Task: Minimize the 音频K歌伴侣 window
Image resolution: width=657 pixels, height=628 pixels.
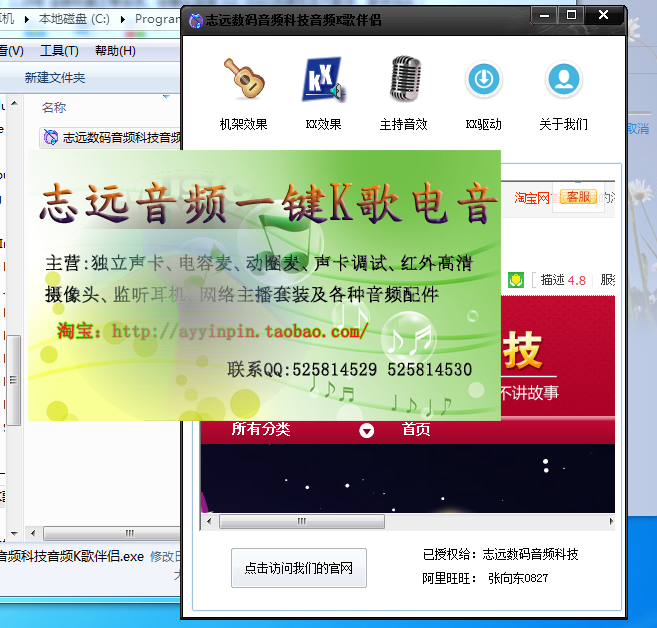Action: [x=544, y=15]
